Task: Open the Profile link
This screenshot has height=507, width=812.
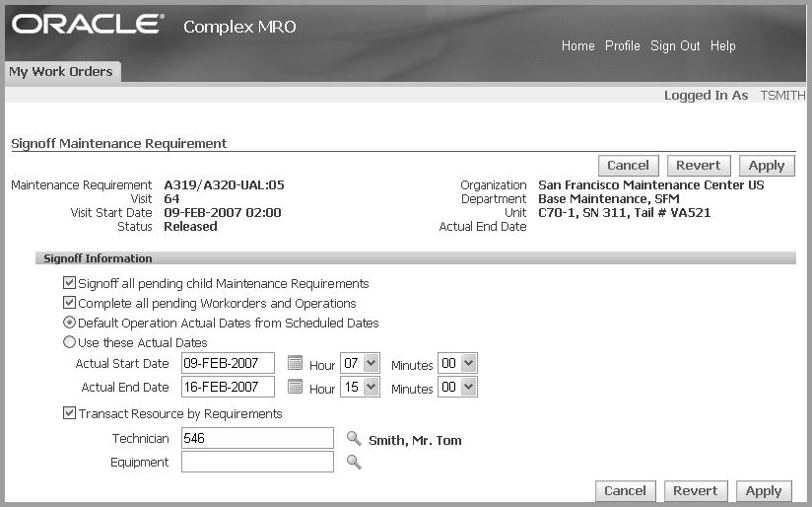Action: click(x=623, y=46)
